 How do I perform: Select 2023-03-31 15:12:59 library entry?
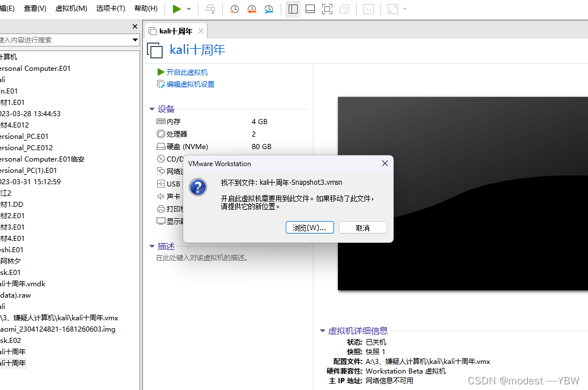click(30, 181)
